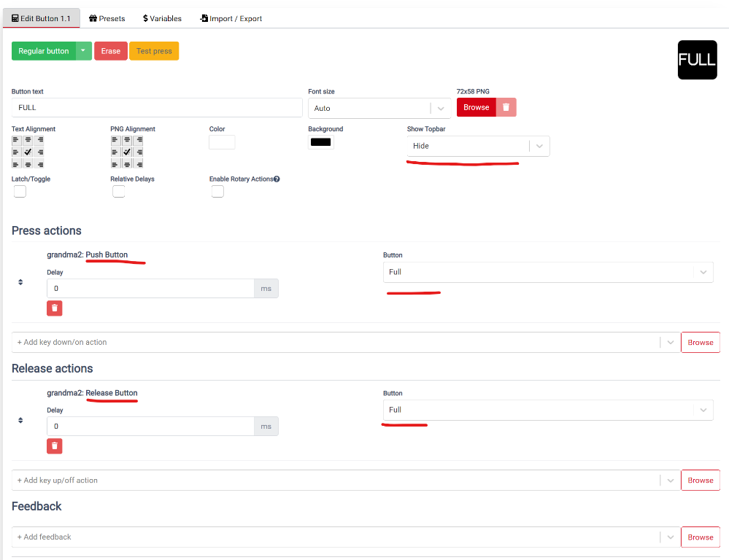Select centered PNG Alignment option
Screen dimensions: 729x560
[127, 152]
